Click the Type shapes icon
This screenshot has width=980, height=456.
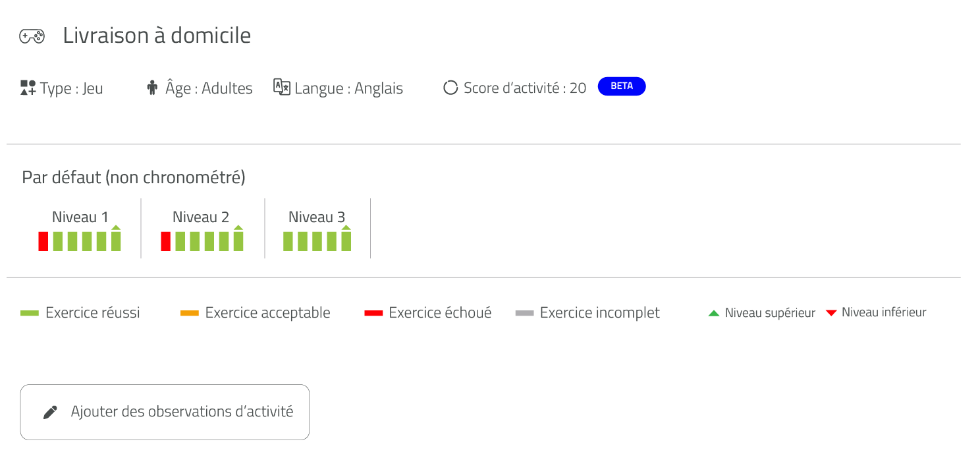[28, 88]
